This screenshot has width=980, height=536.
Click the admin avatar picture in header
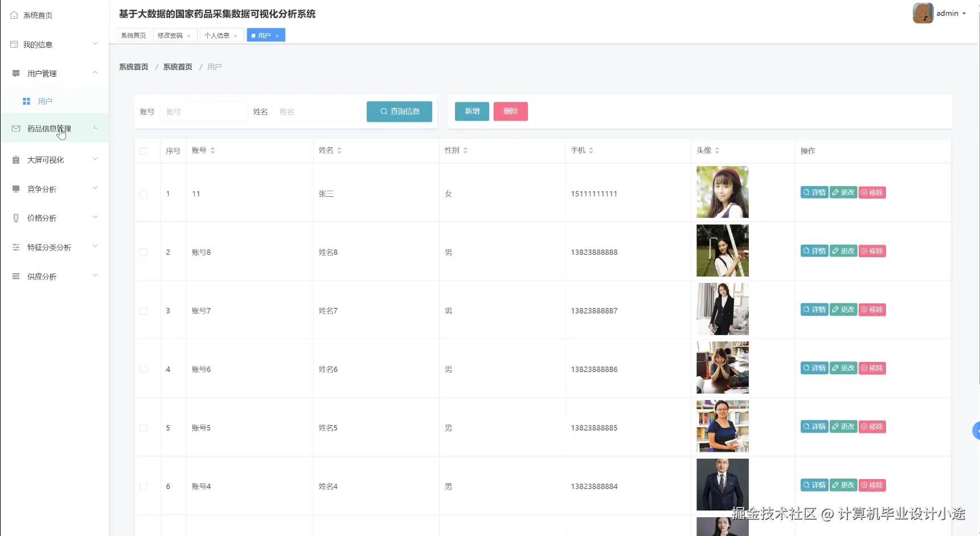click(x=922, y=13)
